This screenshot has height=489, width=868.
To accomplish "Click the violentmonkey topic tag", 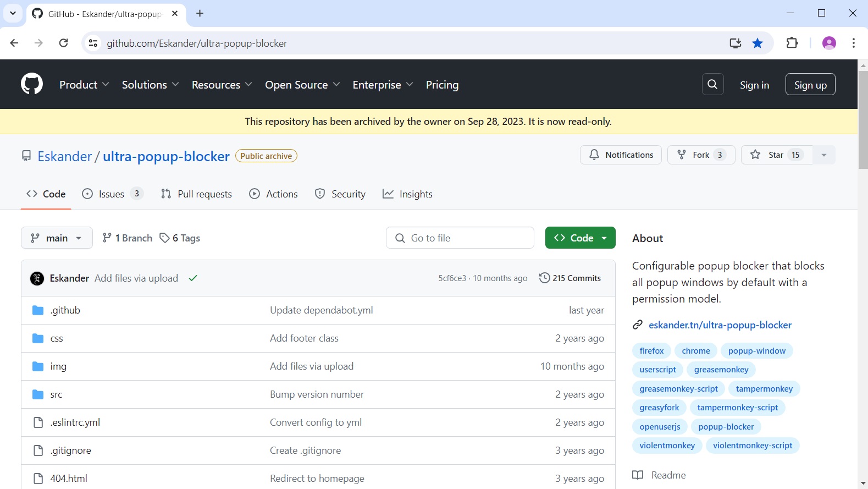I will tap(667, 446).
